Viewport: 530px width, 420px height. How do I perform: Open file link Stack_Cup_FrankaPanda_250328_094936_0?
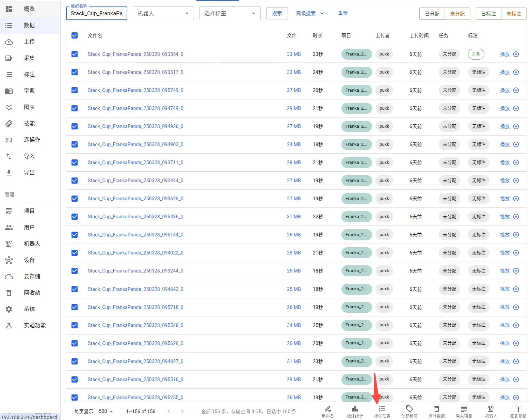click(135, 126)
